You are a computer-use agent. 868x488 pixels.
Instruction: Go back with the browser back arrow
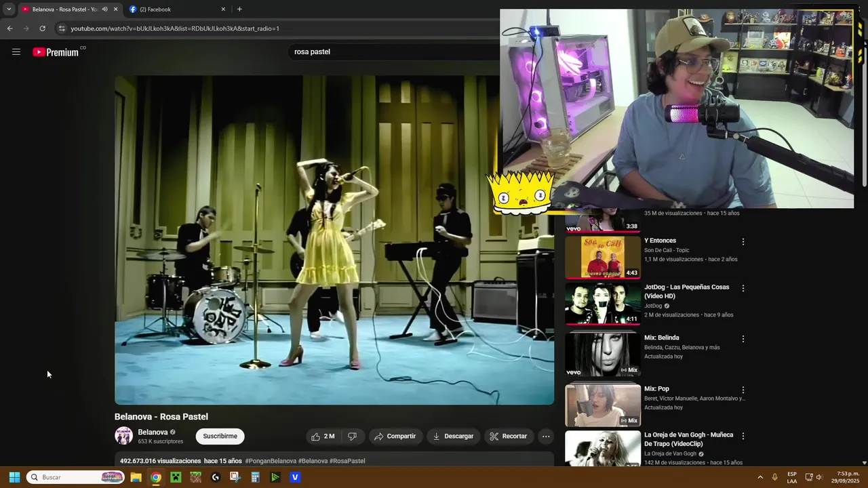pos(9,28)
